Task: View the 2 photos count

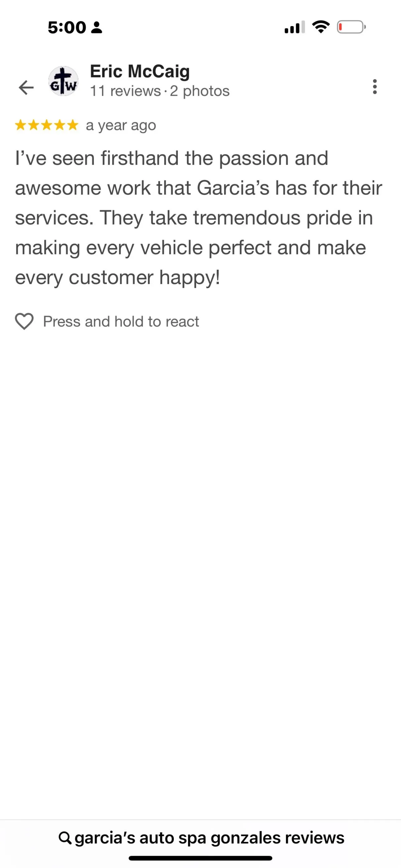Action: tap(199, 91)
